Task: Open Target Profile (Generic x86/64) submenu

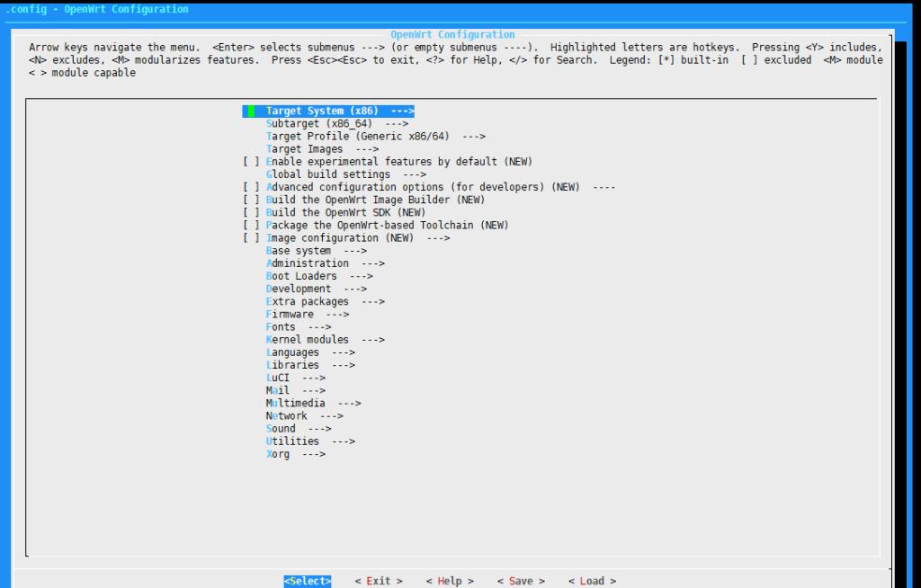Action: [x=376, y=137]
